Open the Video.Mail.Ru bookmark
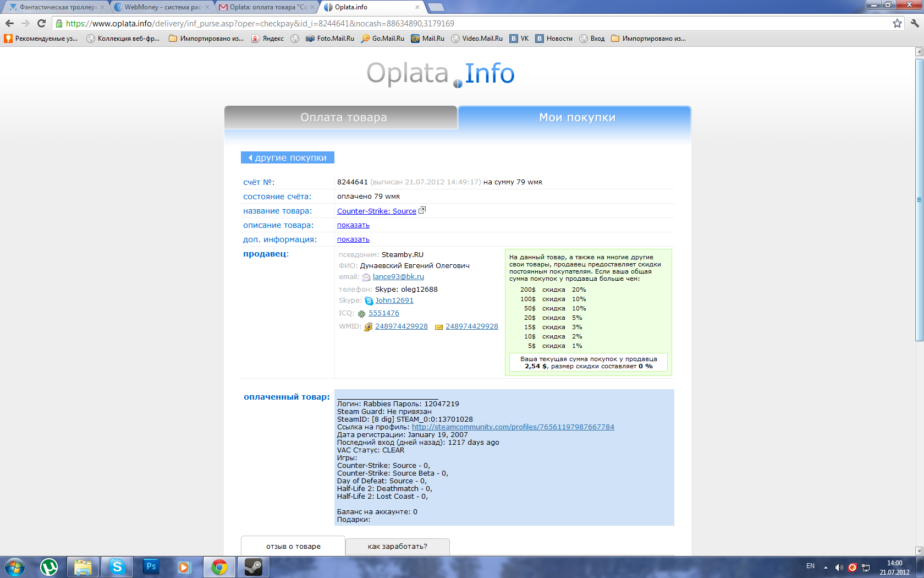 click(x=477, y=39)
